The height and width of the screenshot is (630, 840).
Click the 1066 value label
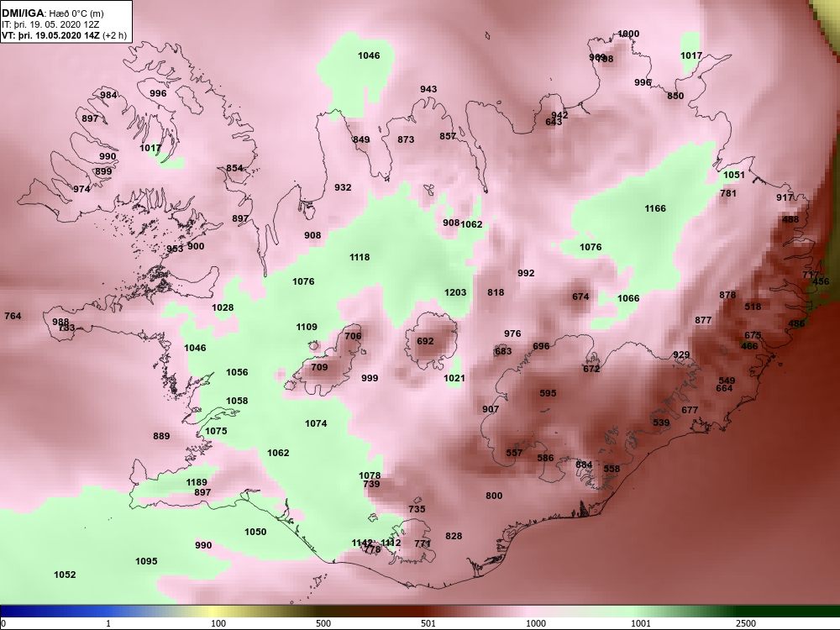click(x=628, y=298)
